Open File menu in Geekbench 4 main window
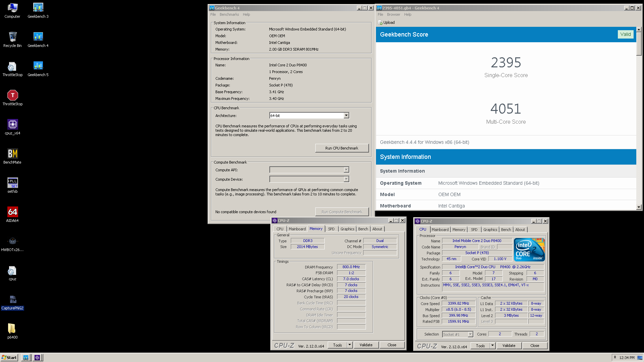Image resolution: width=644 pixels, height=362 pixels. tap(213, 14)
